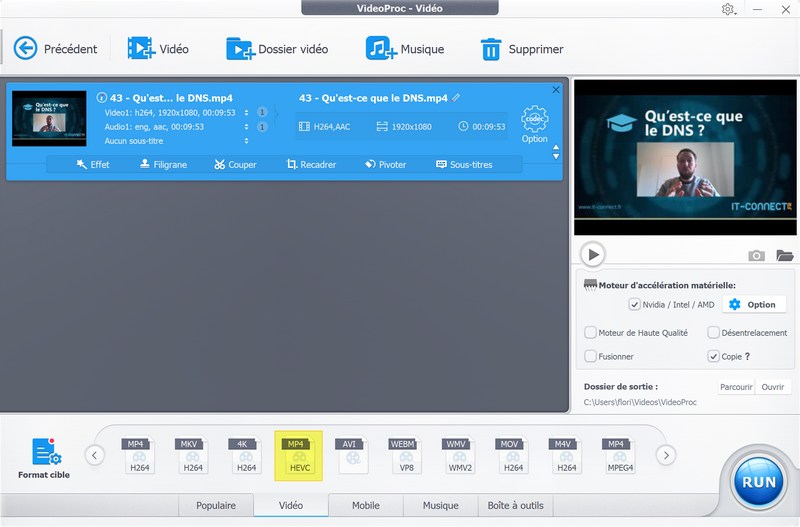Image resolution: width=800 pixels, height=527 pixels.
Task: Start conversion with the RUN button
Action: (x=759, y=482)
